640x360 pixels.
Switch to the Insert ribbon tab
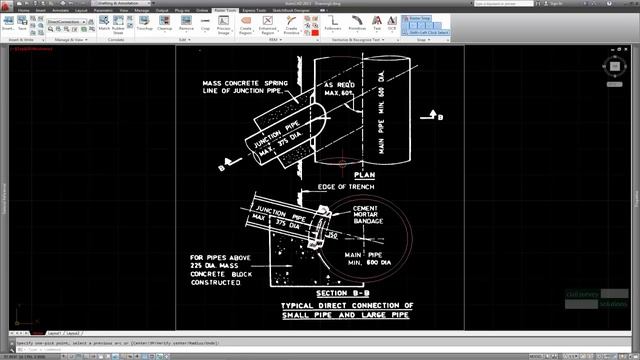tap(41, 10)
